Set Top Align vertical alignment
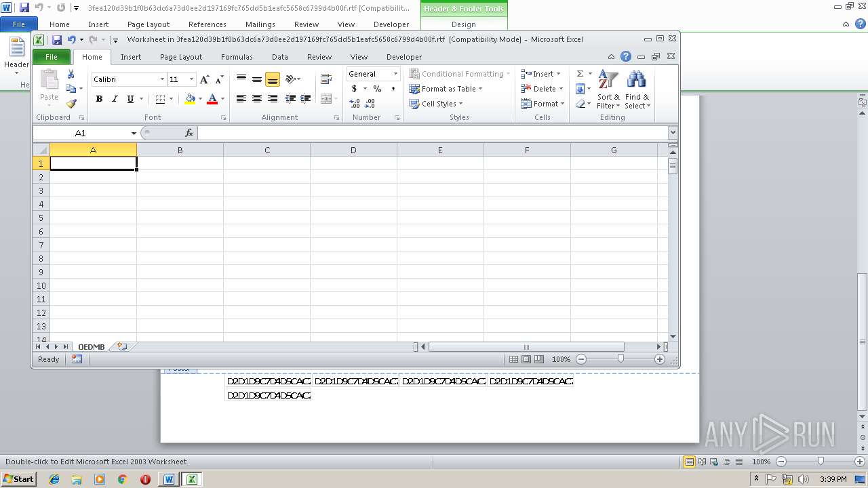This screenshot has height=488, width=868. [x=241, y=79]
